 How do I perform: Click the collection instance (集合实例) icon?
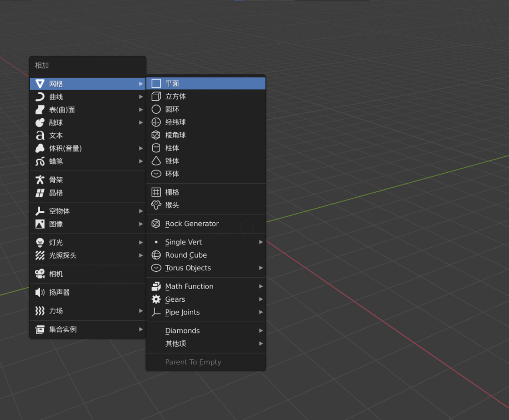40,330
